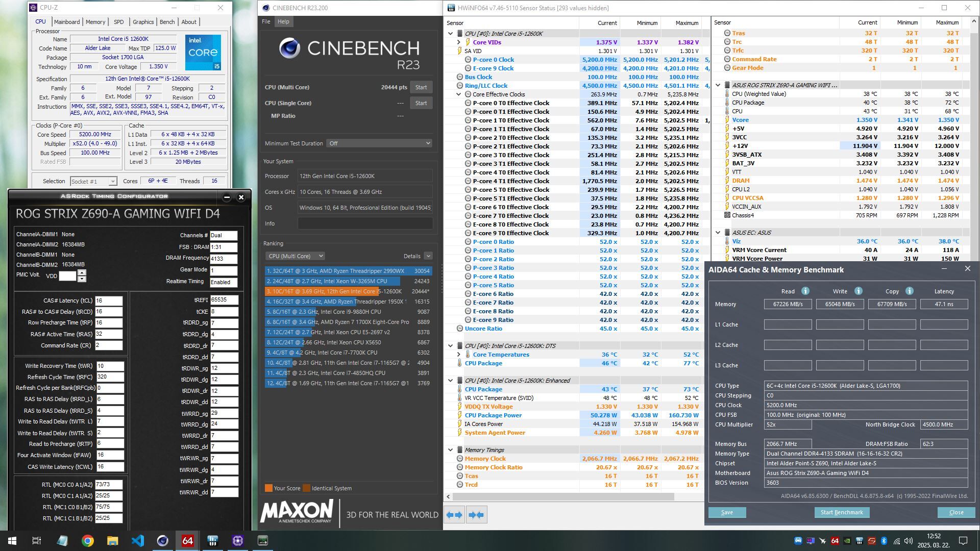
Task: Open the Action Center notification icon
Action: pos(963,541)
